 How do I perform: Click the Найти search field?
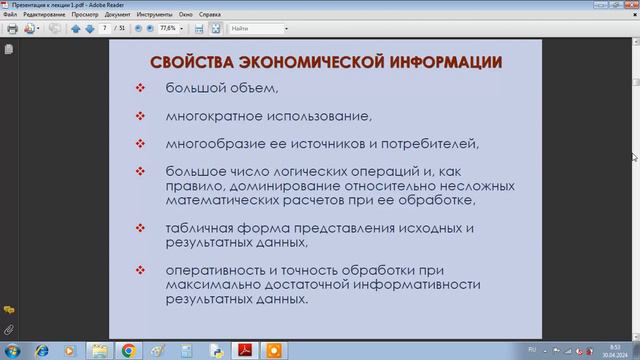[256, 29]
